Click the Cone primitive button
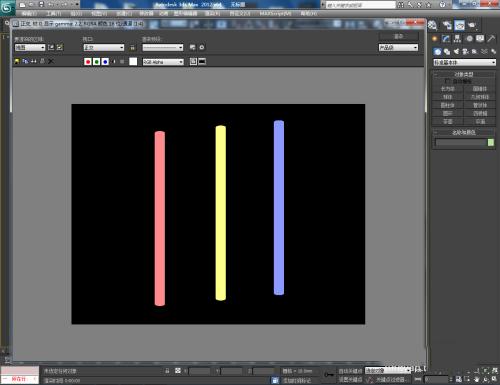Viewport: 500px width, 385px height. click(480, 89)
